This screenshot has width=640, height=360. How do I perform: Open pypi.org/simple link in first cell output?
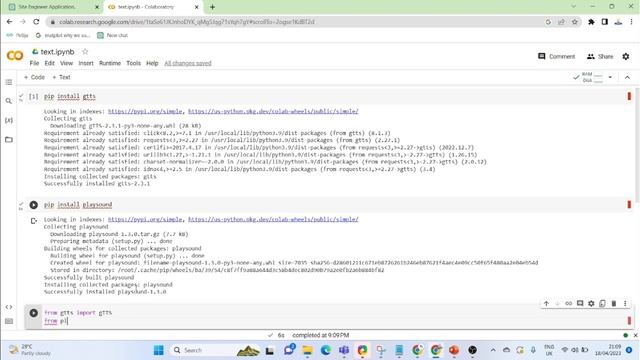coord(145,111)
